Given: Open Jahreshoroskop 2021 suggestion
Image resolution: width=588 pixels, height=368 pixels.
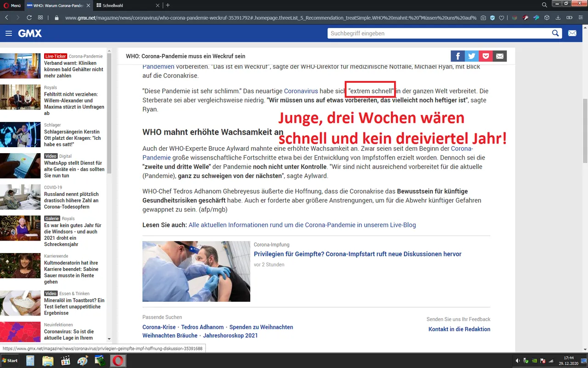Looking at the screenshot, I should [231, 335].
